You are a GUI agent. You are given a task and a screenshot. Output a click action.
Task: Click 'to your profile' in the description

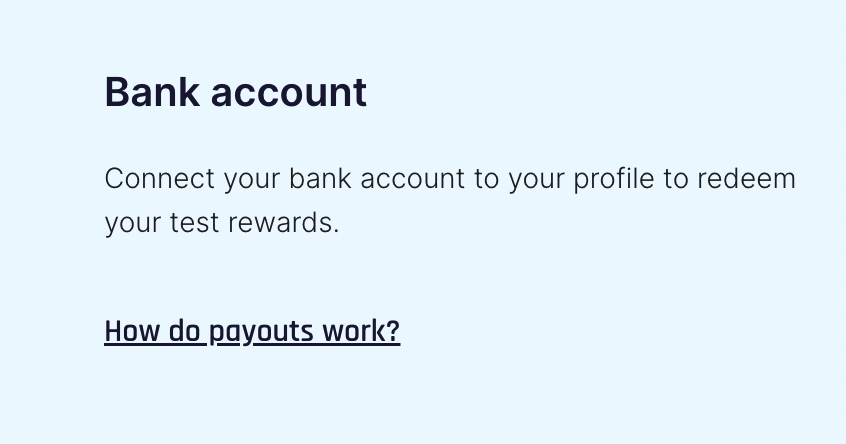point(564,180)
